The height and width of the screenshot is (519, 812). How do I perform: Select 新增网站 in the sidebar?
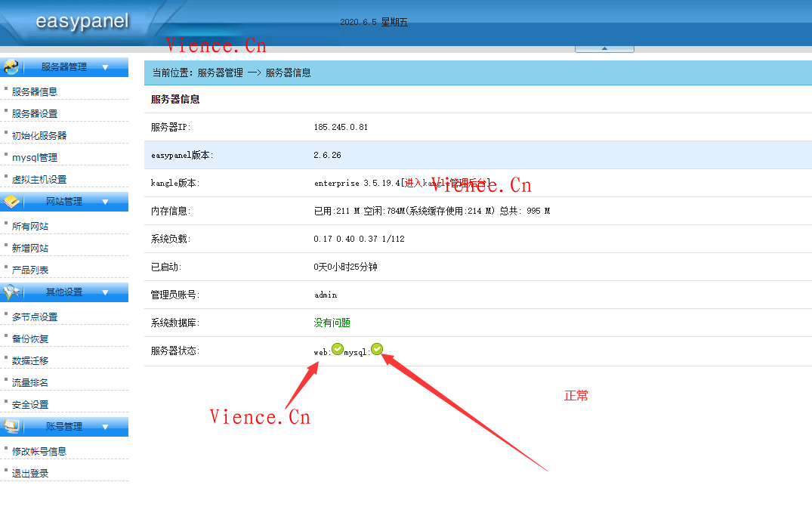28,247
